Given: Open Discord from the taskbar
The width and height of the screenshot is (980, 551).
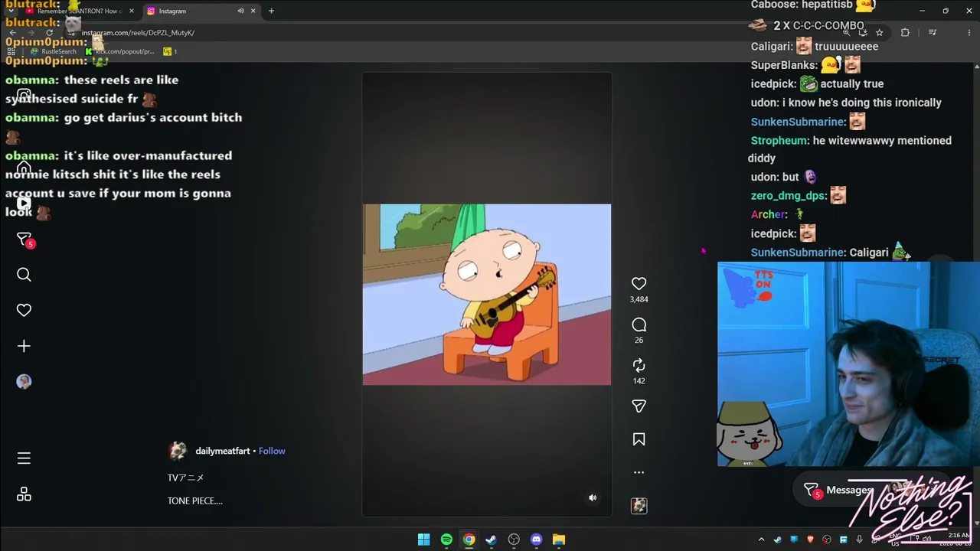Looking at the screenshot, I should 536,540.
